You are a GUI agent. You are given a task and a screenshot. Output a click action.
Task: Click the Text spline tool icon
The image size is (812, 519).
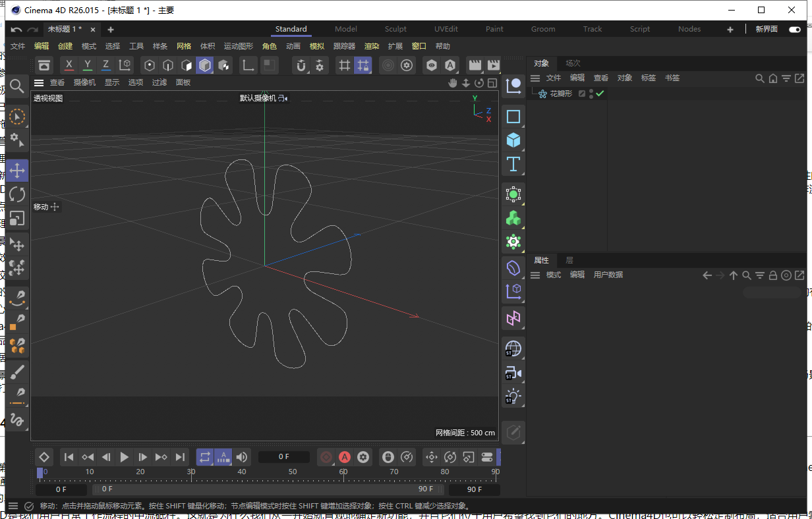(513, 164)
